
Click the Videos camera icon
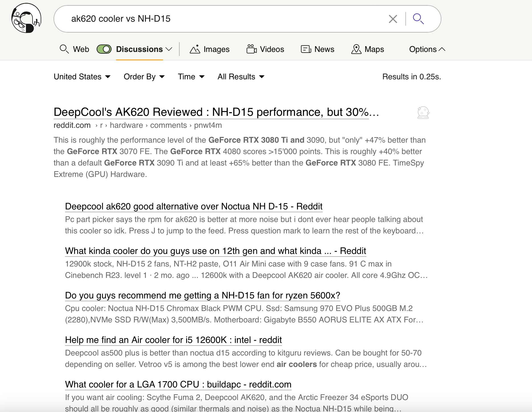point(251,49)
